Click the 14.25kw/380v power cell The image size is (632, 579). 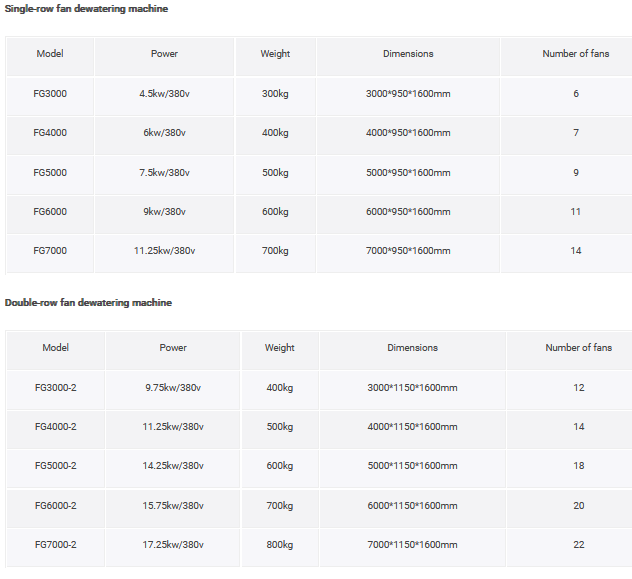coord(173,466)
